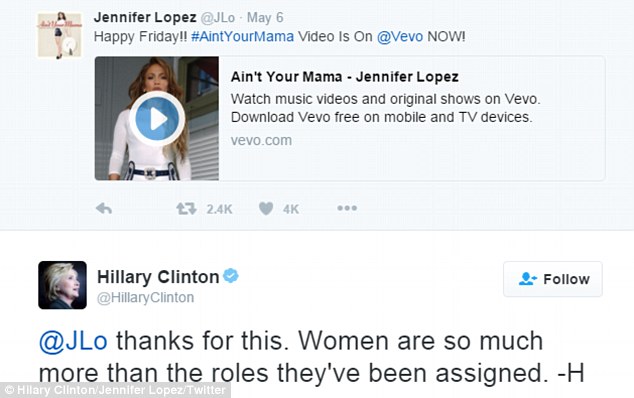Viewport: 634px width, 398px height.
Task: Open Jennifer Lopez's profile avatar
Action: (60, 35)
